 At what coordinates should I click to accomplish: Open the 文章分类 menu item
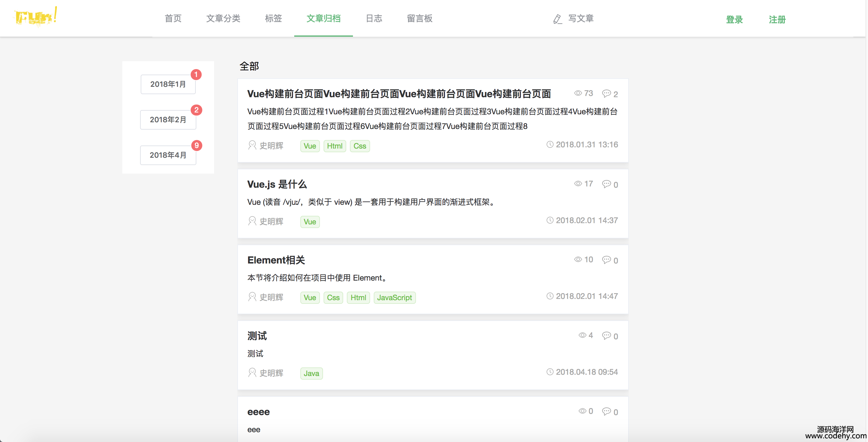(223, 19)
